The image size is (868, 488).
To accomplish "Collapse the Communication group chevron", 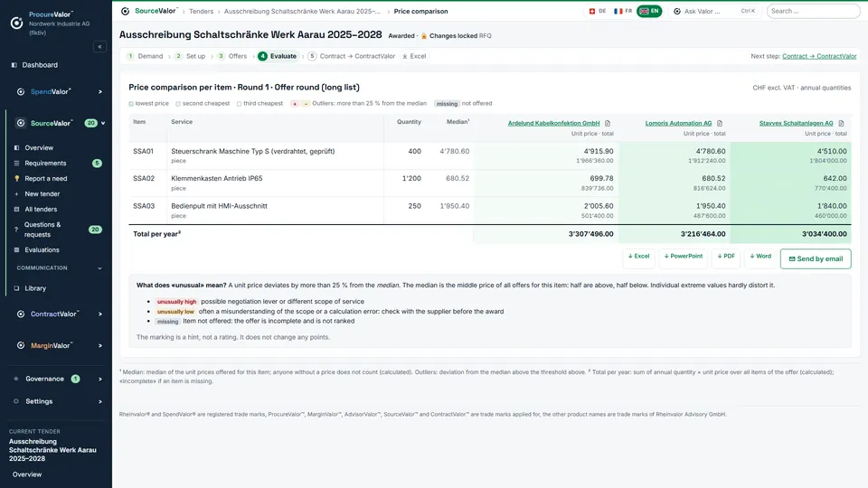I will [x=99, y=268].
